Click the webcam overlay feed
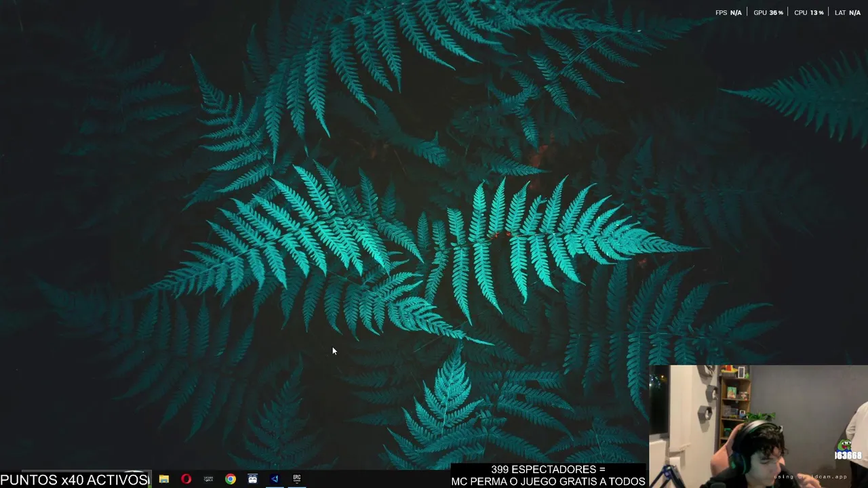Viewport: 868px width, 488px height. pos(758,426)
